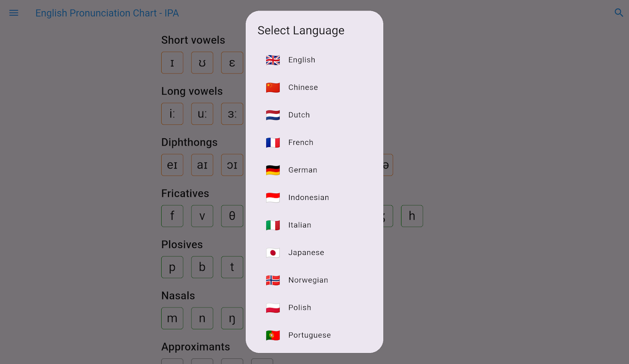Tap the long vowel uː symbol

point(202,114)
